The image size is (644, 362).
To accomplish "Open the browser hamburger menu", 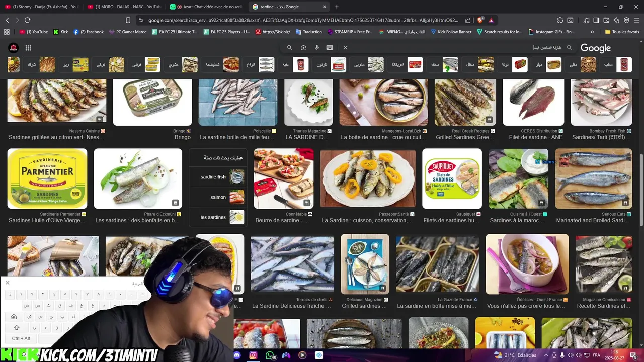I will click(636, 20).
